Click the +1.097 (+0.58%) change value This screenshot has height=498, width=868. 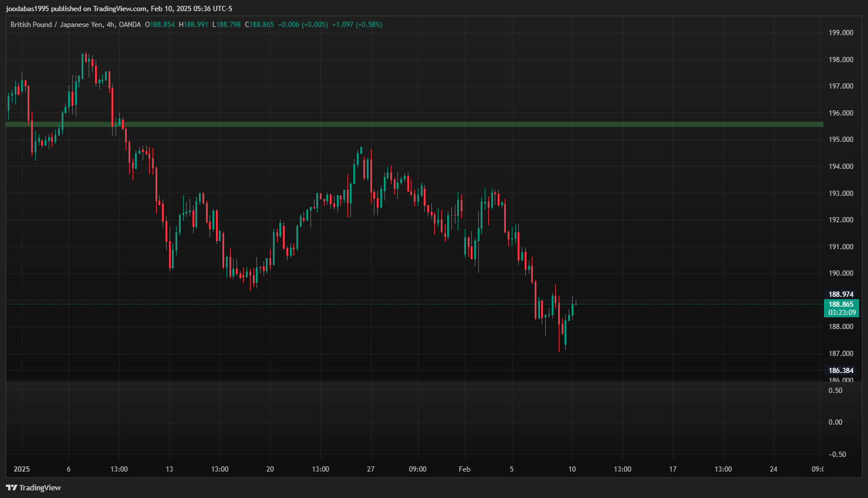pos(357,25)
